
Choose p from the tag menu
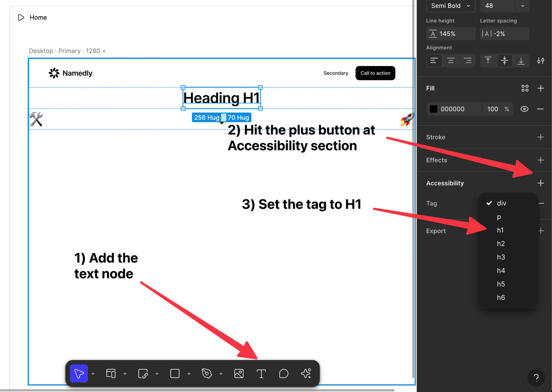tap(508, 217)
